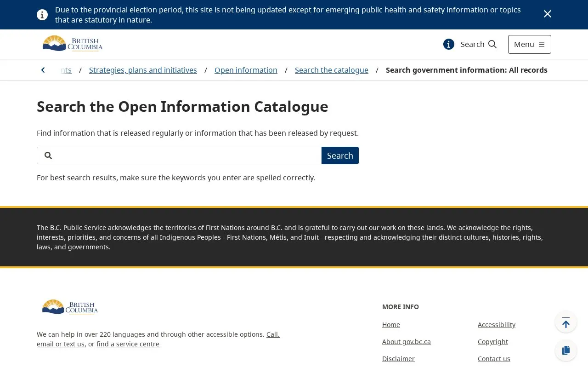Open the Disclaimer footer link
Image resolution: width=588 pixels, height=368 pixels.
[x=398, y=359]
